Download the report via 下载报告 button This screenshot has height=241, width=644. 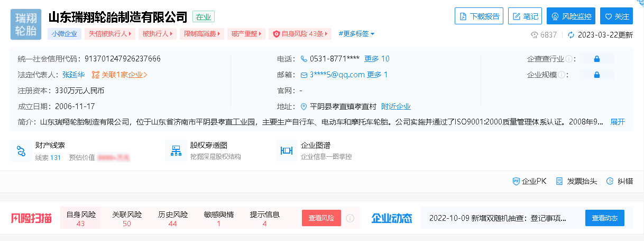(479, 16)
